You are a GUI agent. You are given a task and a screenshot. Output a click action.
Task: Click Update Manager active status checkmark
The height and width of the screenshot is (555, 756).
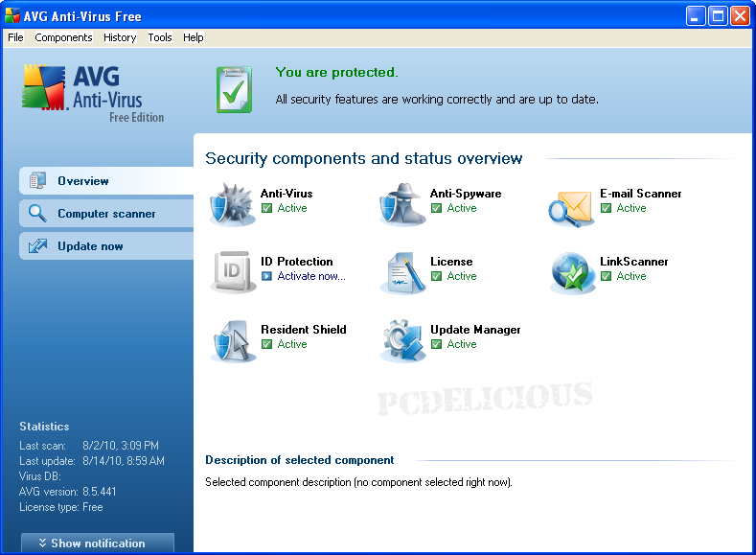click(436, 344)
